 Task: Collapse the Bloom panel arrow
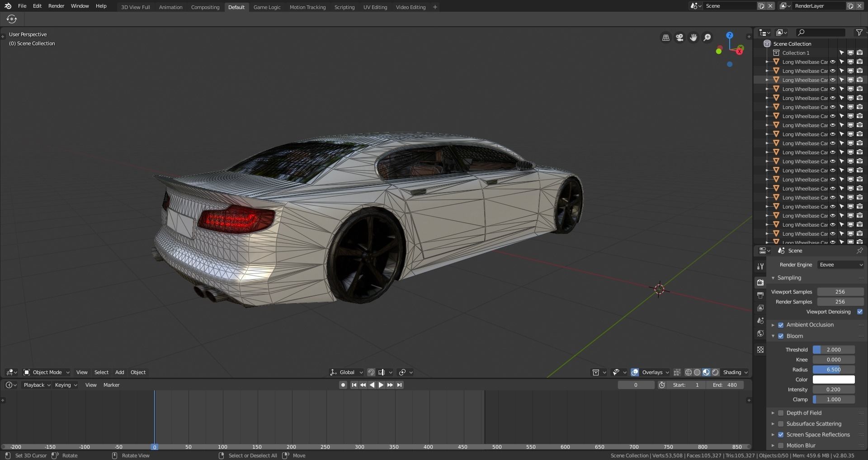coord(773,336)
